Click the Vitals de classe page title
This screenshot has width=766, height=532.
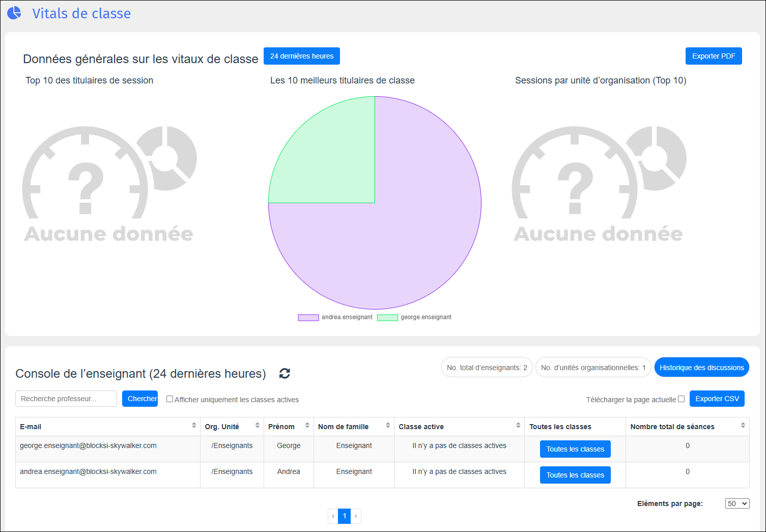[x=81, y=13]
